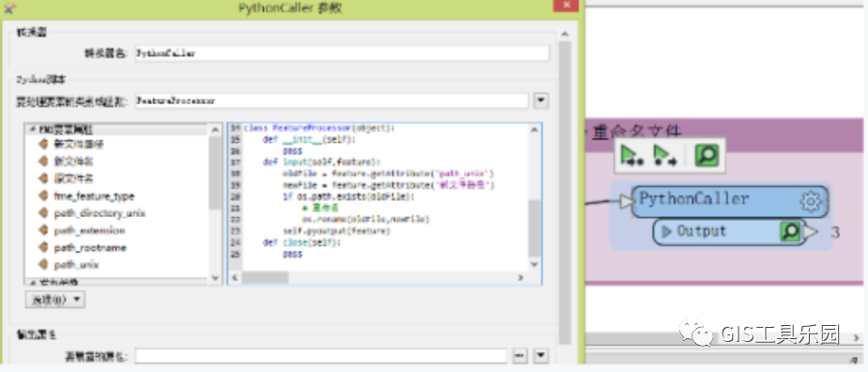Open the inspect cache icon in the floating toolbar
The height and width of the screenshot is (372, 868).
pyautogui.click(x=707, y=155)
